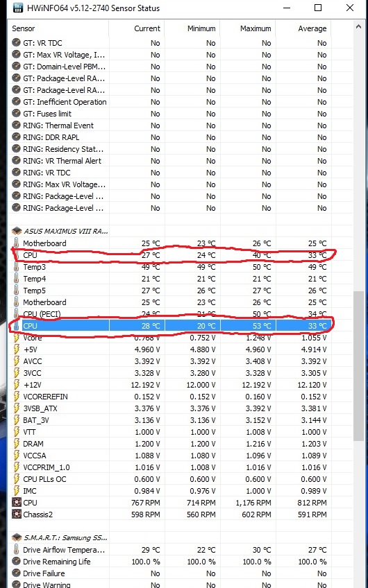Click the RING: DDR RAPL icon
Screen dimensions: 368x588
coord(16,137)
